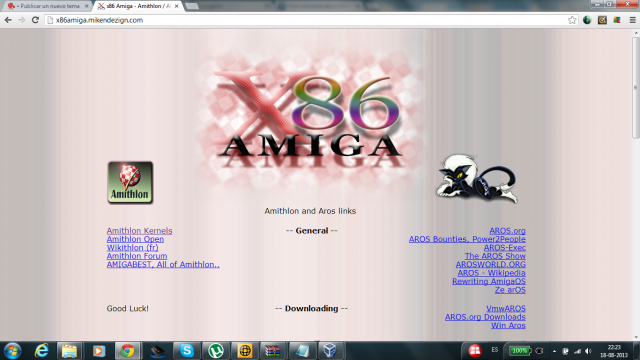Close the 'Publicar un nuevo tema' tab

[86, 6]
